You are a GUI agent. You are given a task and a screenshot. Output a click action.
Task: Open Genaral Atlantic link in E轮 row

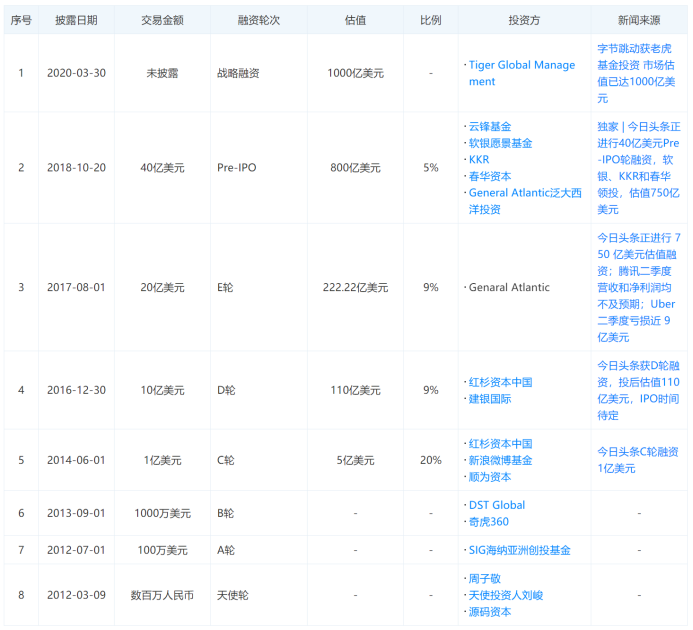(509, 287)
